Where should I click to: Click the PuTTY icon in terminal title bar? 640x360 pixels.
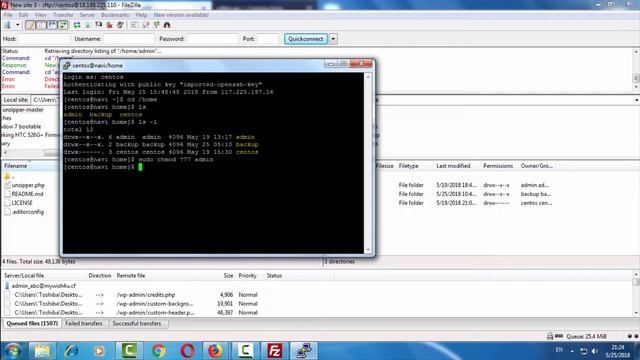pyautogui.click(x=67, y=65)
